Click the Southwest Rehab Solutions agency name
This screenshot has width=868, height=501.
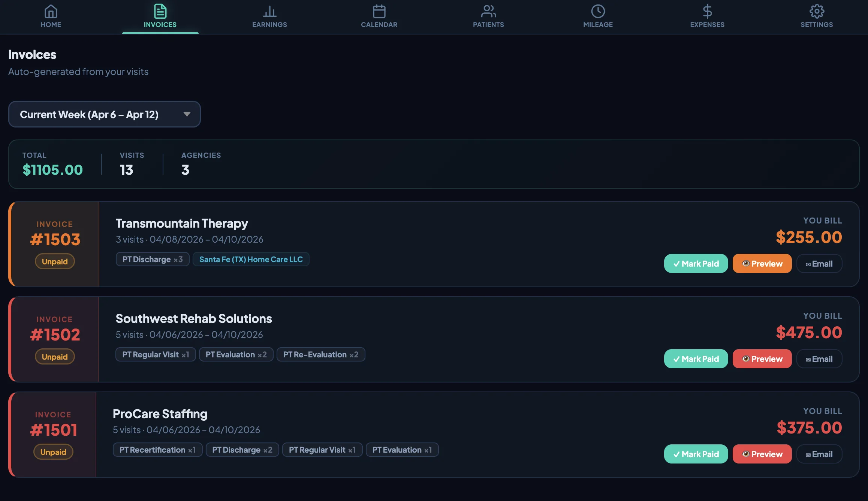pyautogui.click(x=194, y=318)
